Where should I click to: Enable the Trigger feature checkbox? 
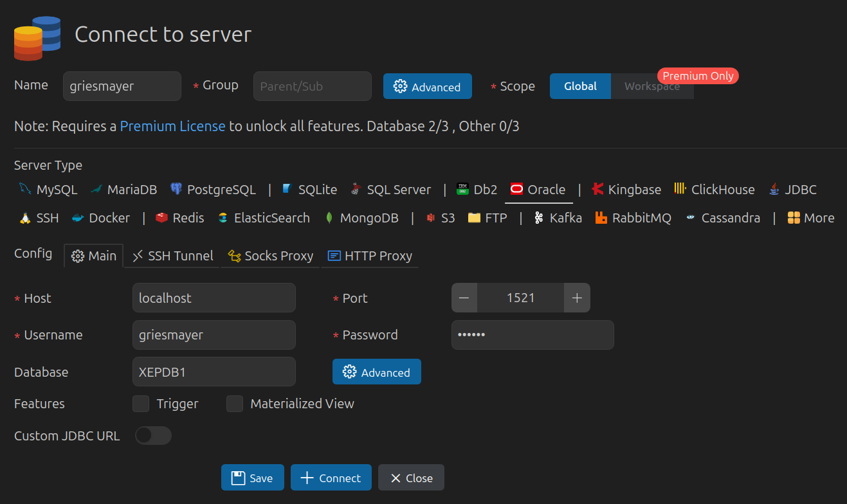(x=141, y=404)
